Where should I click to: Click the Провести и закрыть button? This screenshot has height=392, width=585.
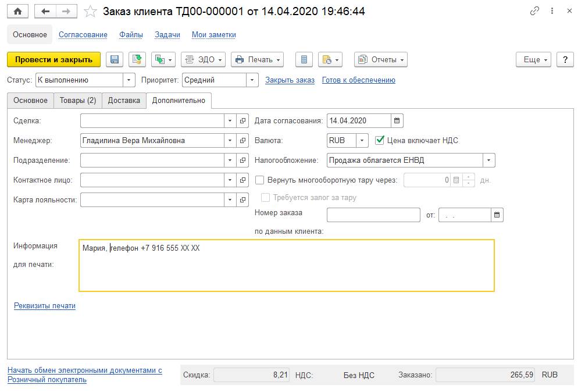point(53,60)
